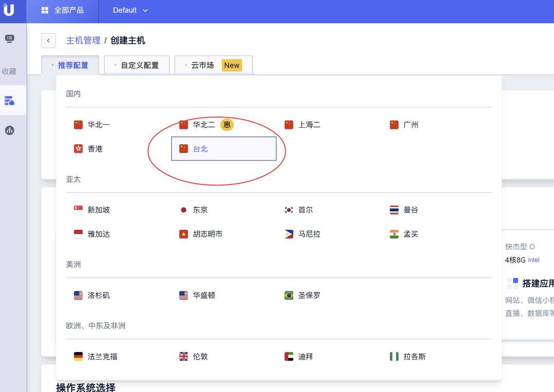
Task: Open the Default project dropdown
Action: (x=130, y=10)
